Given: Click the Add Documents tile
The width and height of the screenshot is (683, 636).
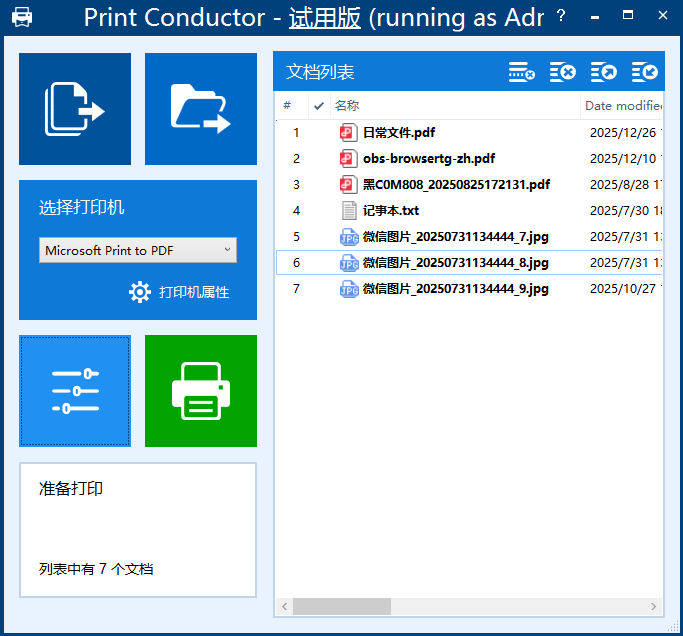Looking at the screenshot, I should point(75,109).
